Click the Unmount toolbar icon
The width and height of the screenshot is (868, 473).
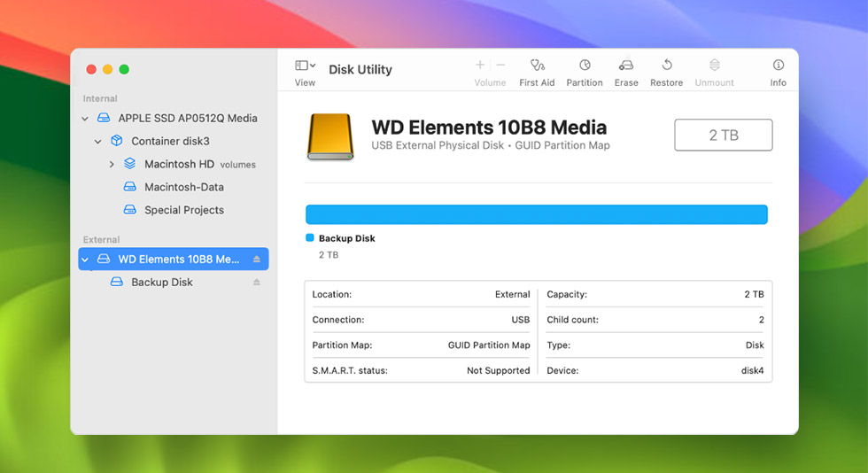(x=715, y=66)
